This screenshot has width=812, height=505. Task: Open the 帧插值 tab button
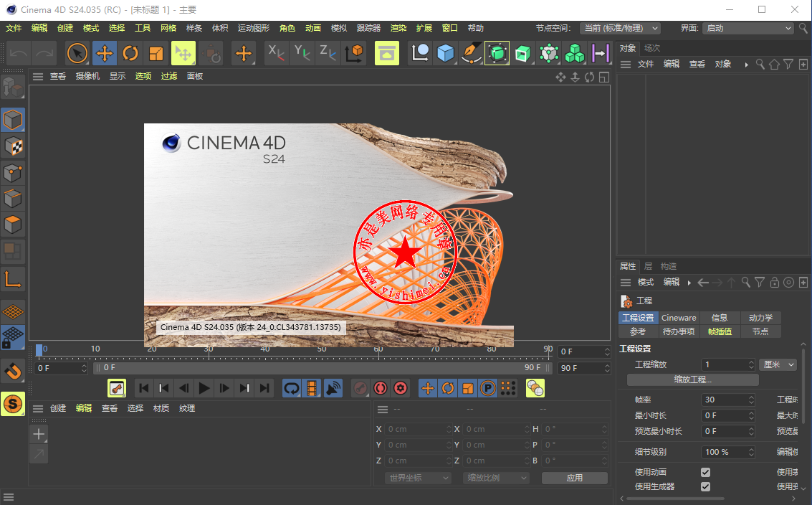[x=720, y=331]
